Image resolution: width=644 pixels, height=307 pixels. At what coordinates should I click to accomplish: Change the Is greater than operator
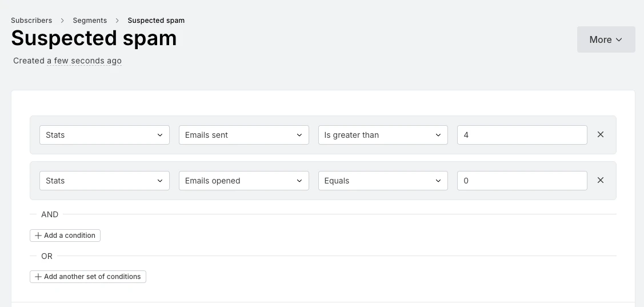click(x=383, y=135)
